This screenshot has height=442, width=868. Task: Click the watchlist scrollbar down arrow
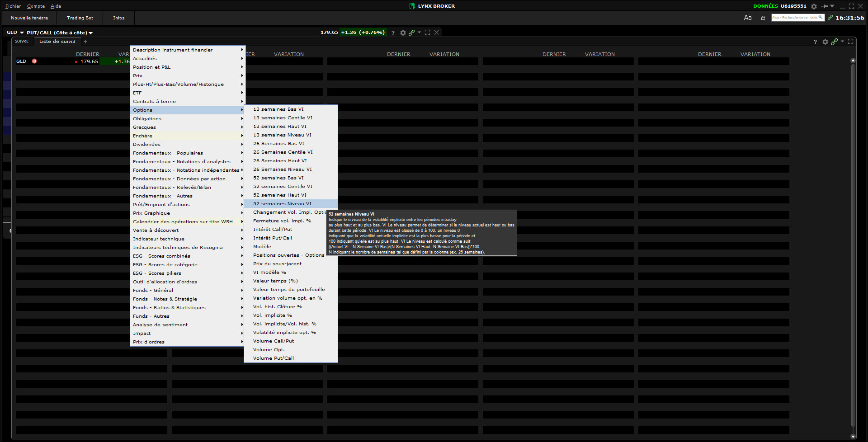(x=853, y=437)
